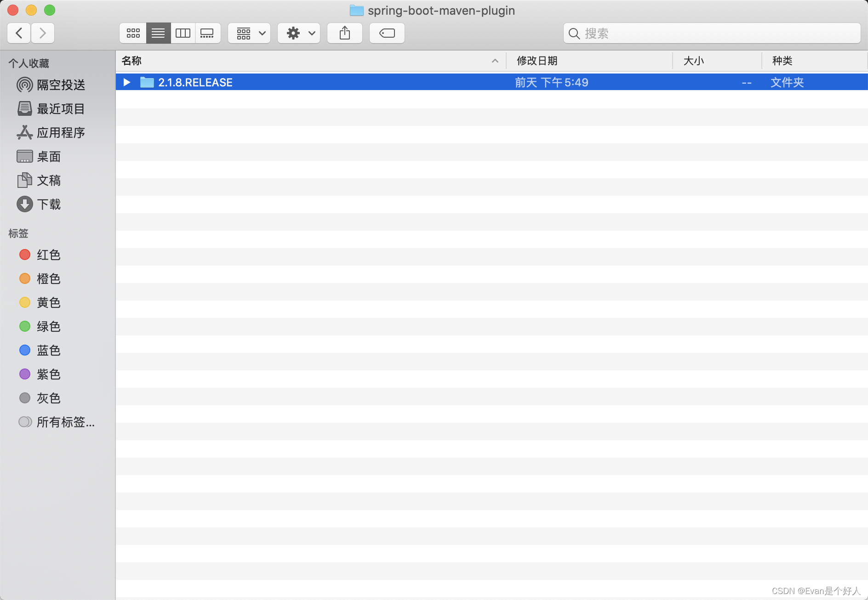This screenshot has height=600, width=868.
Task: Close the Finder window
Action: pyautogui.click(x=13, y=10)
